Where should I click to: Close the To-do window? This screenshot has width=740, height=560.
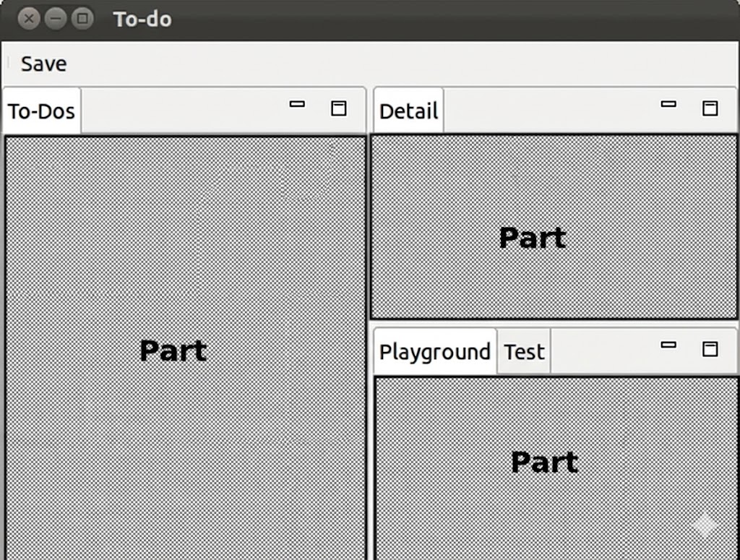coord(28,19)
